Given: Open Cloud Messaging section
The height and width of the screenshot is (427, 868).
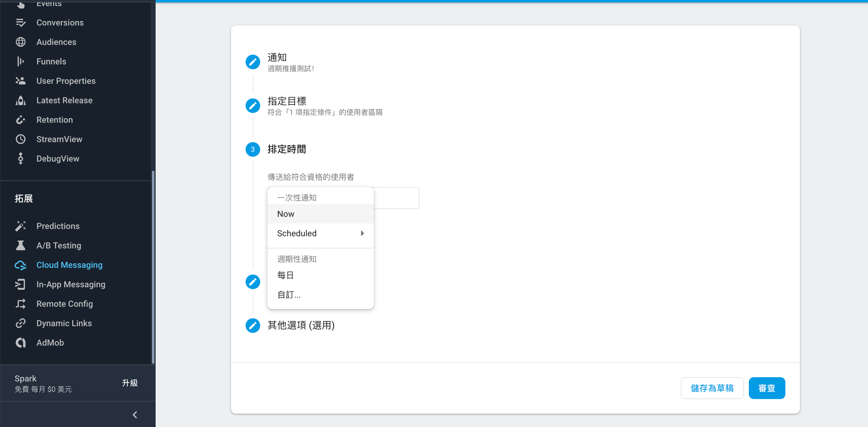Looking at the screenshot, I should coord(69,265).
